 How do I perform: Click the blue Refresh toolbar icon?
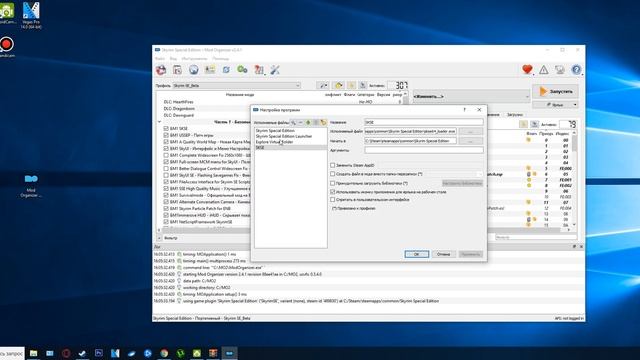coord(226,70)
